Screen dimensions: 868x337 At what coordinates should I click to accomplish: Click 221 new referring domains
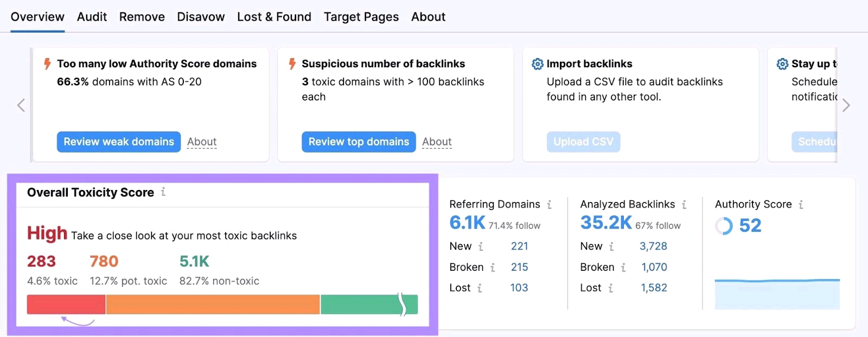click(519, 246)
